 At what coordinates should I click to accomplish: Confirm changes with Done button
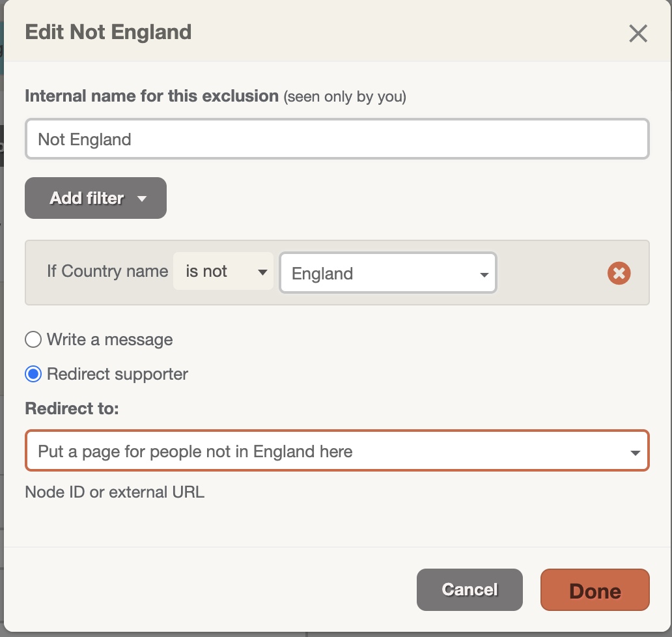[595, 590]
